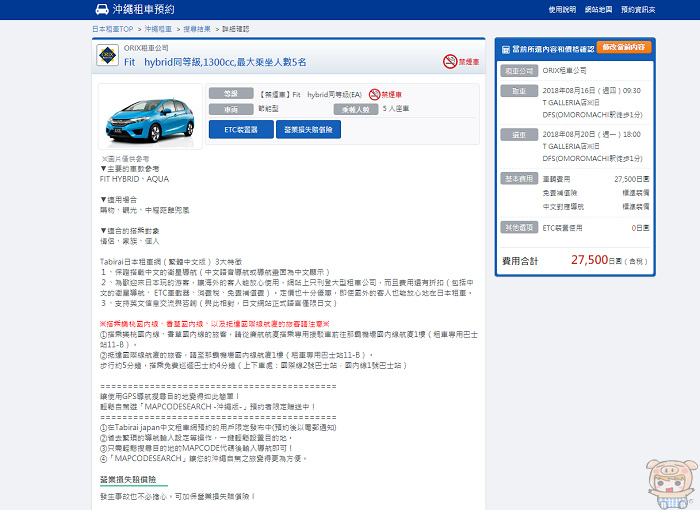The height and width of the screenshot is (510, 700).
Task: Click the 費用合計 label
Action: [x=520, y=261]
